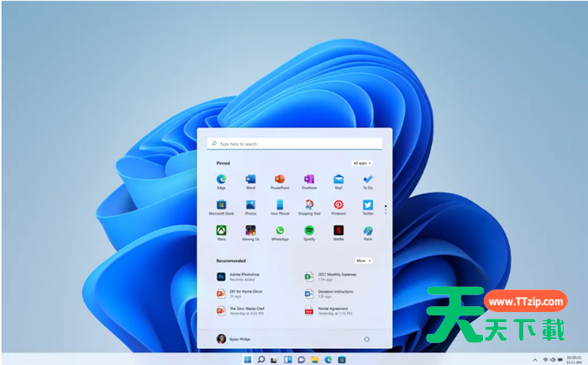Screen dimensions: 588x365
Task: Open Task View on the taskbar
Action: (x=274, y=360)
